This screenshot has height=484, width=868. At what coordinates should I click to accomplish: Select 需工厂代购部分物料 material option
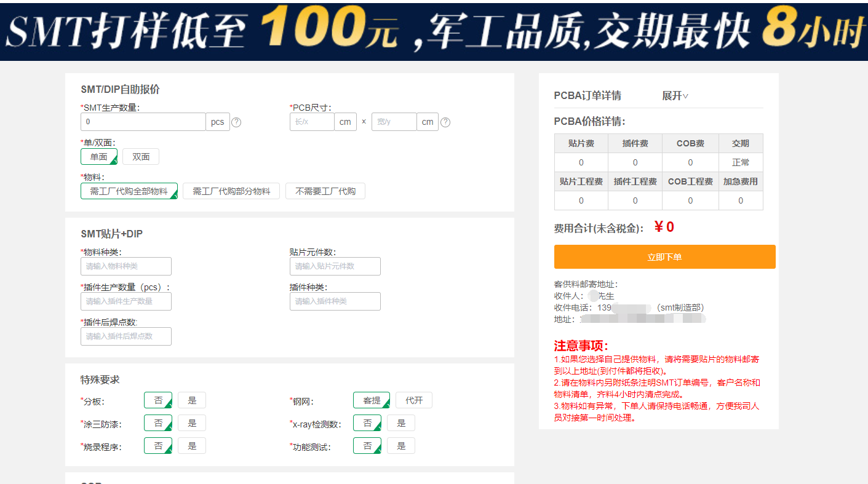pyautogui.click(x=231, y=191)
